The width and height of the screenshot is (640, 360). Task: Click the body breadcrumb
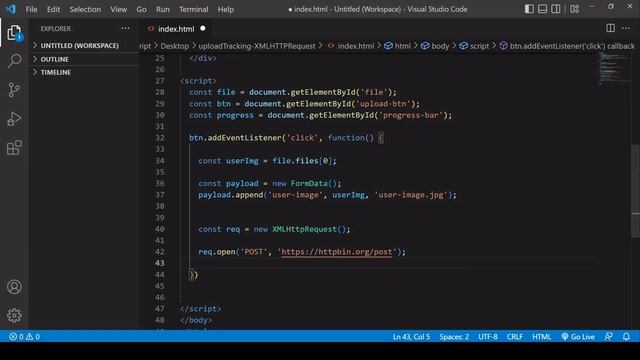pos(435,46)
